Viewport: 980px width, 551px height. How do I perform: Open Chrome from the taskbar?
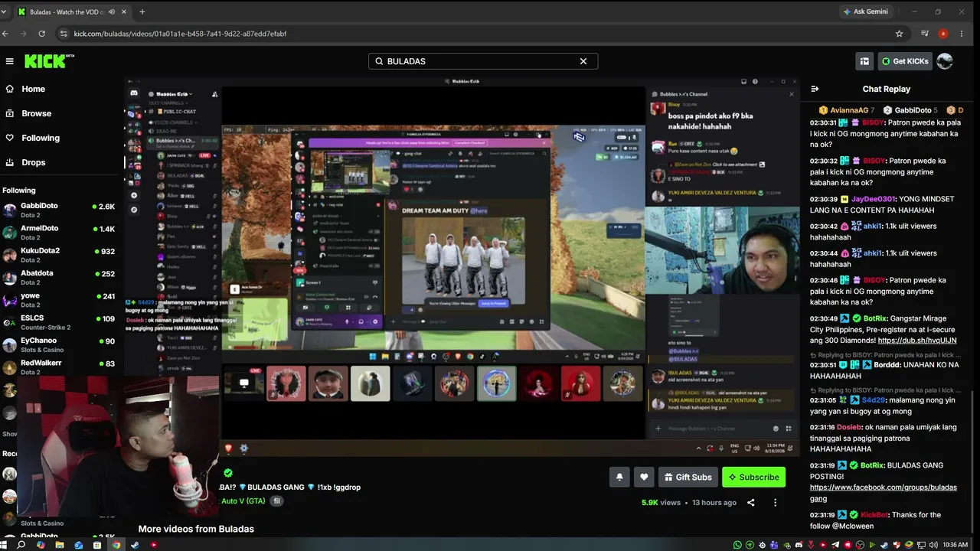point(116,545)
